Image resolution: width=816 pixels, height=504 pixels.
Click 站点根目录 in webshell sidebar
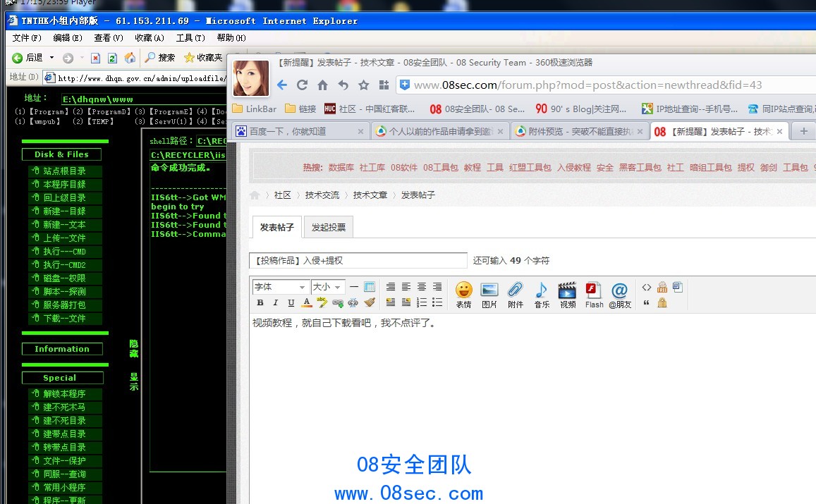coord(65,171)
